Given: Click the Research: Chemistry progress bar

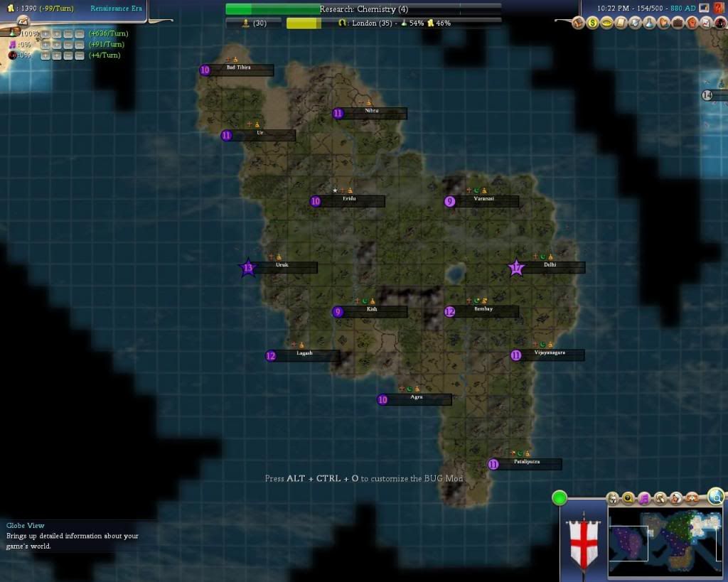Looking at the screenshot, I should (363, 9).
